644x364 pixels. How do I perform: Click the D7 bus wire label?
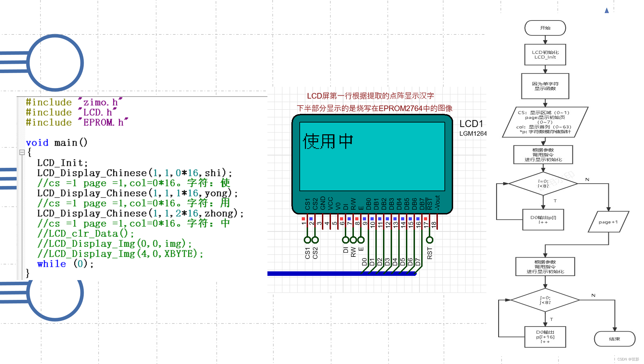click(x=418, y=262)
